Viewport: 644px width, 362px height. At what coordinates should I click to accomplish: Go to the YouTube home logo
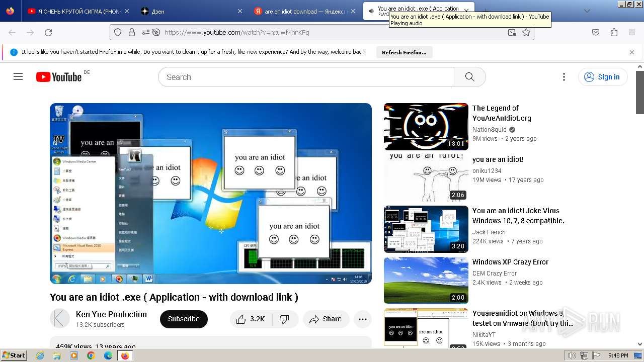pyautogui.click(x=59, y=77)
